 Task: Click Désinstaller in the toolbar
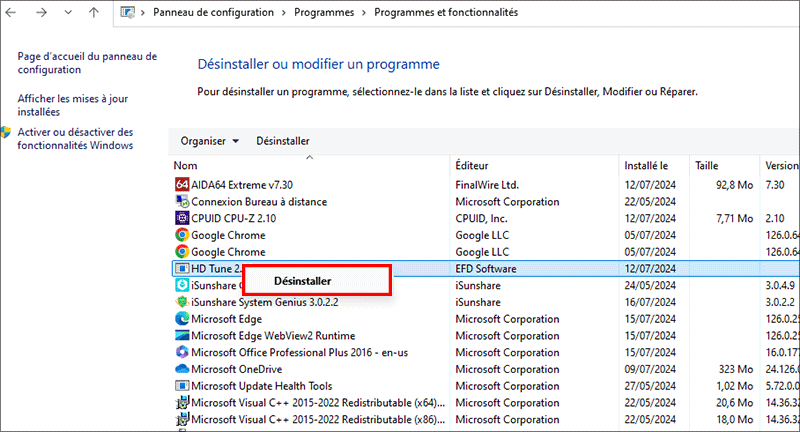point(283,141)
